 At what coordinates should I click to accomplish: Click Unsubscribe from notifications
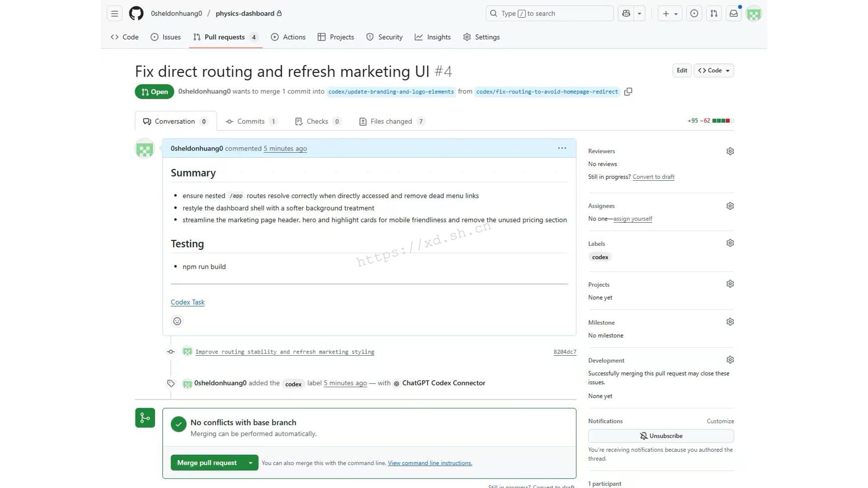click(660, 436)
